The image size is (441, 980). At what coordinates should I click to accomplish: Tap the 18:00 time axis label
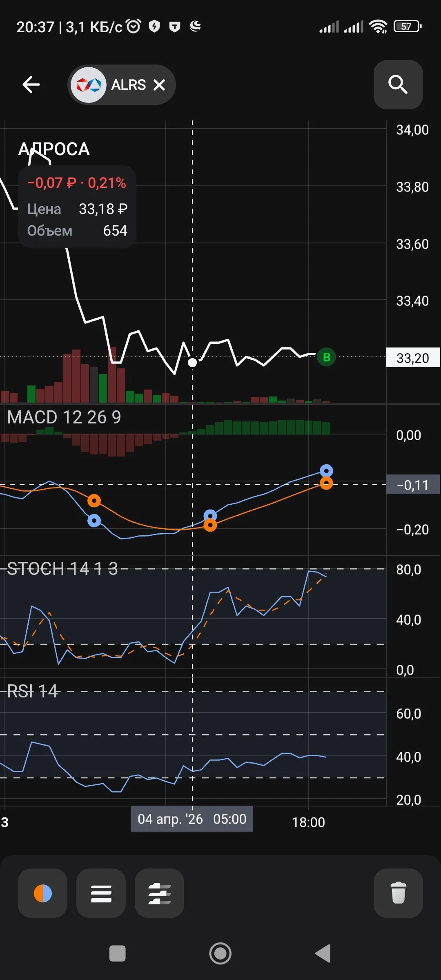pos(308,822)
